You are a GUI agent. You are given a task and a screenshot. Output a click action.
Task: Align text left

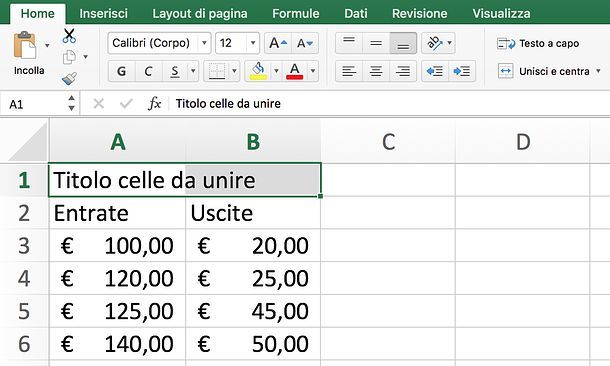pyautogui.click(x=349, y=71)
